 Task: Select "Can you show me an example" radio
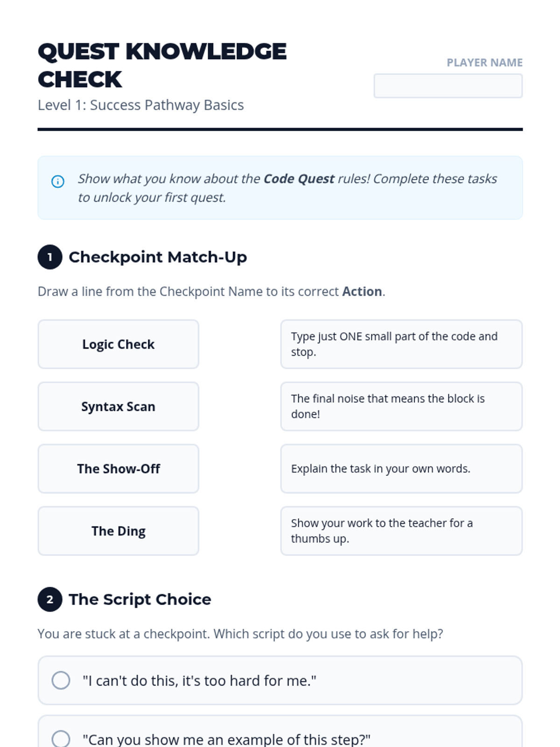click(61, 739)
